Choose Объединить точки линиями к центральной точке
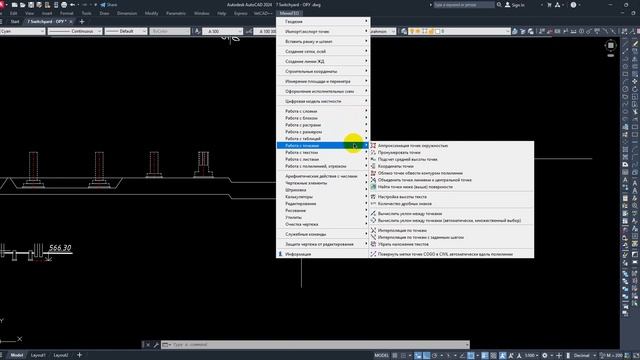 451,180
